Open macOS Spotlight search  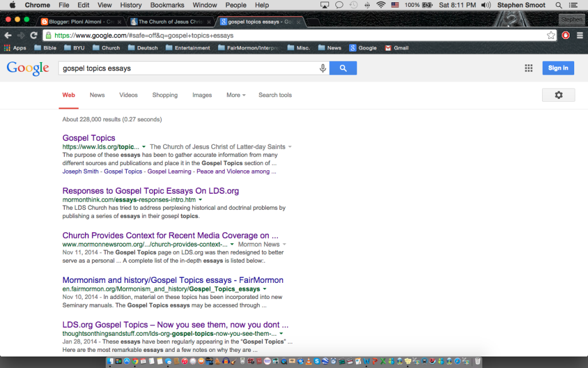click(x=558, y=5)
